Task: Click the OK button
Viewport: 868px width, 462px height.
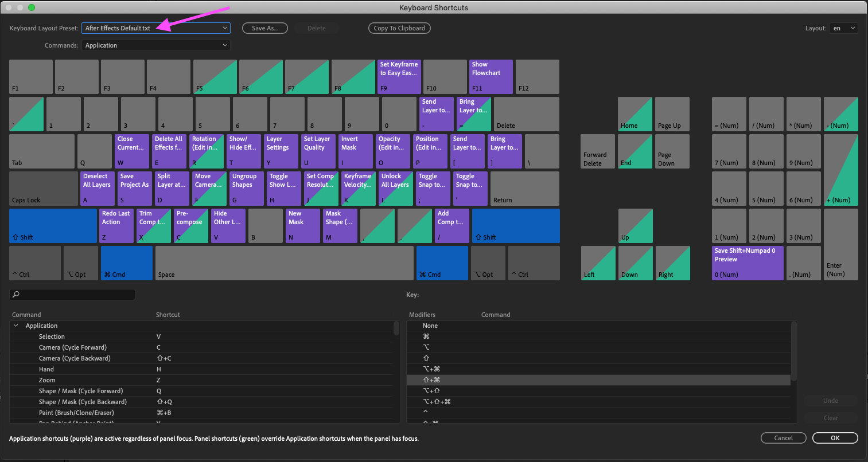Action: coord(835,438)
